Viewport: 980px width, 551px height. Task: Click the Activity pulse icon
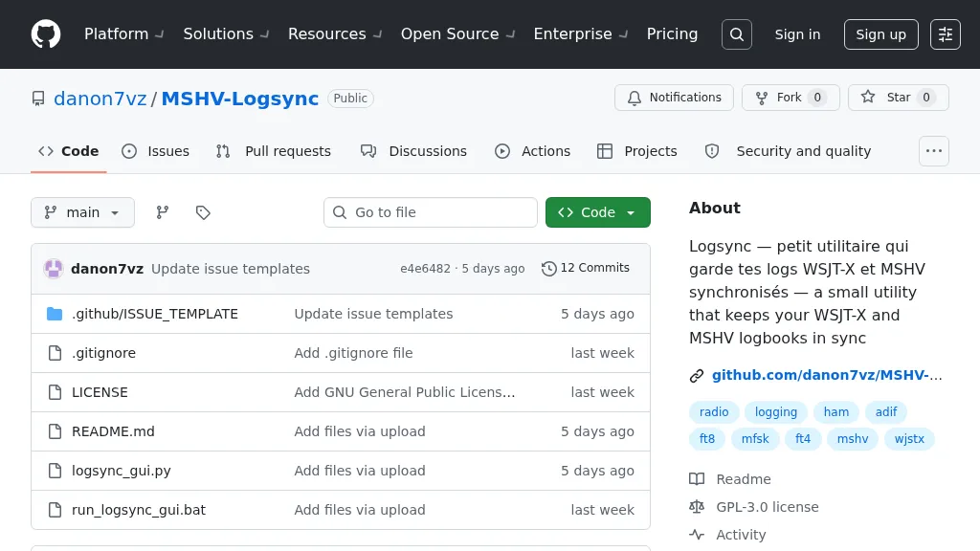(697, 535)
